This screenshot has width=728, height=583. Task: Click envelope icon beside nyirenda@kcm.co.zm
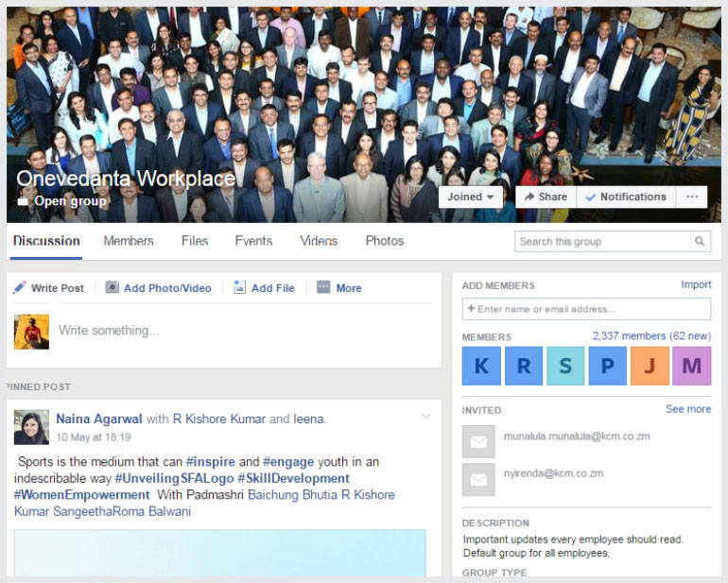(x=478, y=479)
